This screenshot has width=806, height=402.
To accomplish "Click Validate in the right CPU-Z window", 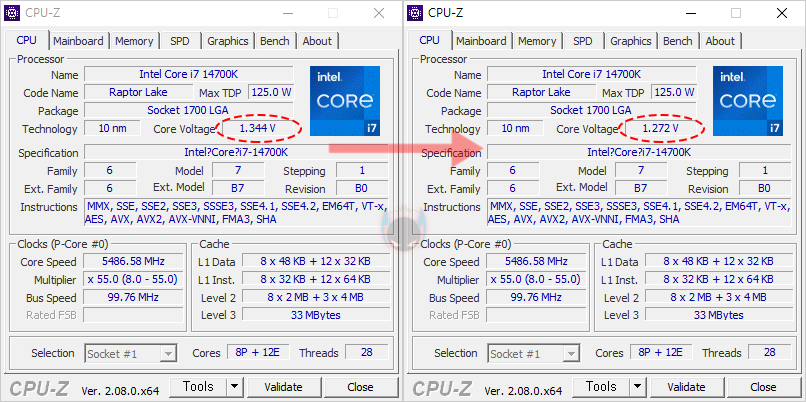I will pyautogui.click(x=686, y=387).
